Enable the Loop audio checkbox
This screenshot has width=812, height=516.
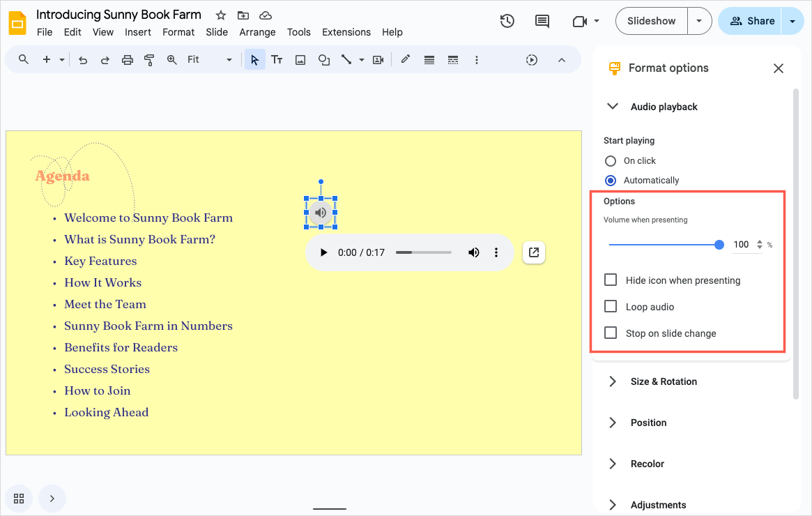coord(611,306)
